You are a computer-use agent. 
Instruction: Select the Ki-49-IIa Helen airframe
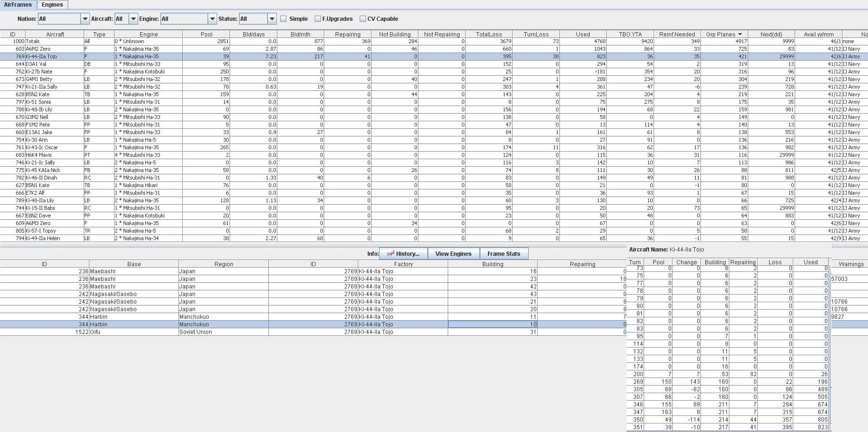click(434, 238)
